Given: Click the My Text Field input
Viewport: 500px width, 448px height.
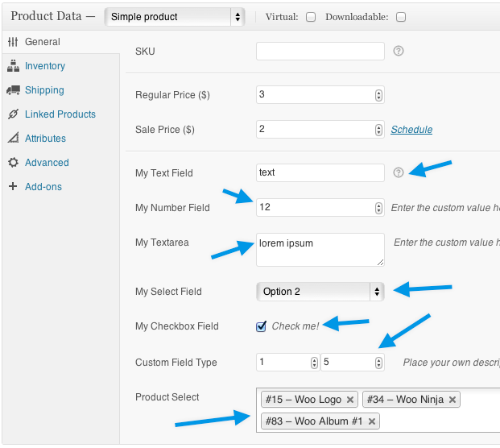Looking at the screenshot, I should [x=320, y=172].
